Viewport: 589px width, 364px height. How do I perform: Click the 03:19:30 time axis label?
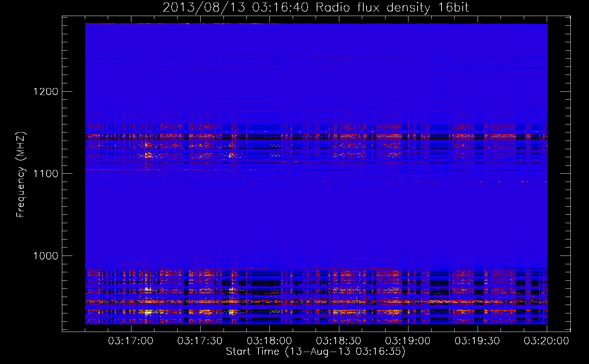point(477,341)
